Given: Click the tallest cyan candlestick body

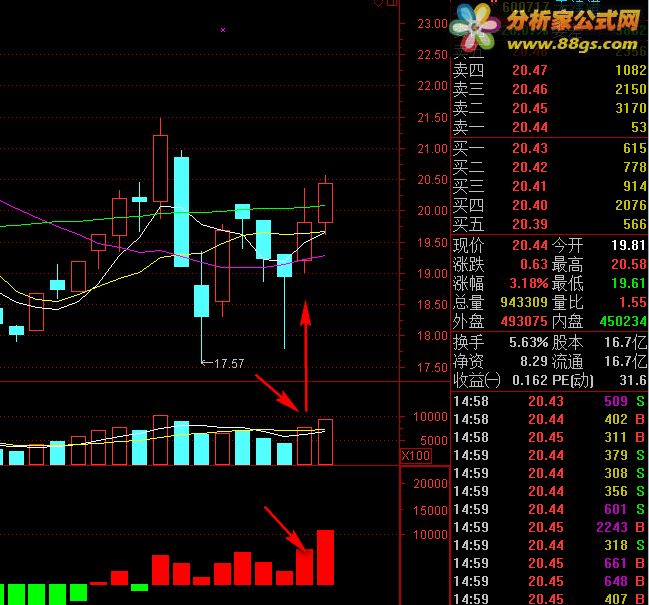Looking at the screenshot, I should [x=181, y=211].
